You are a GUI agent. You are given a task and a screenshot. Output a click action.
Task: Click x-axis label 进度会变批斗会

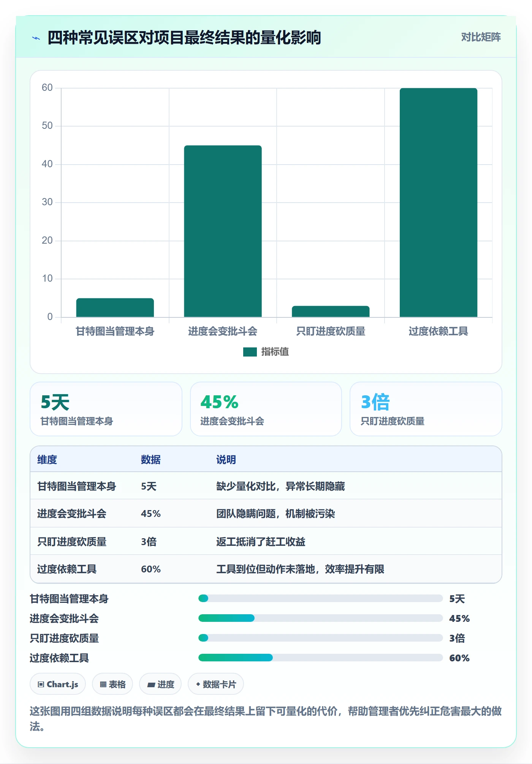[223, 331]
